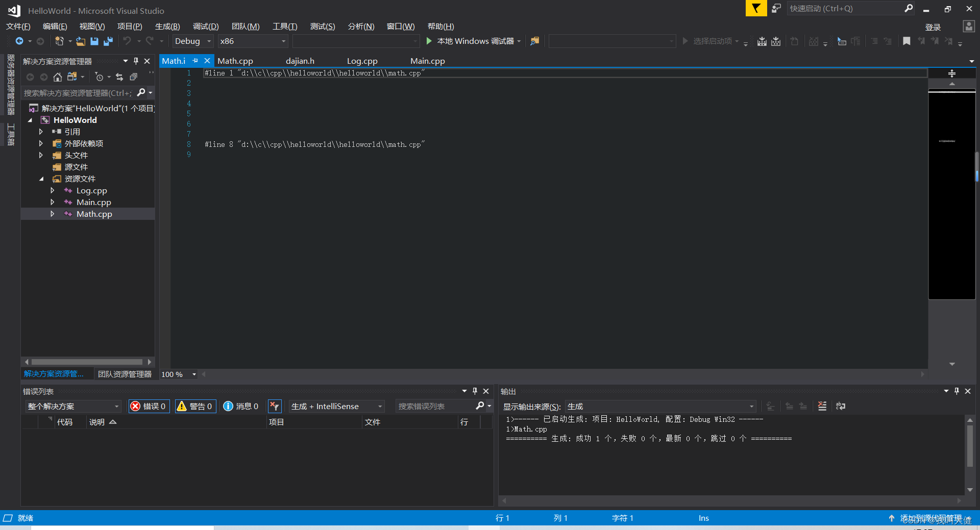Open the output source 生成 dropdown
Screen dimensions: 980x530
click(x=660, y=406)
